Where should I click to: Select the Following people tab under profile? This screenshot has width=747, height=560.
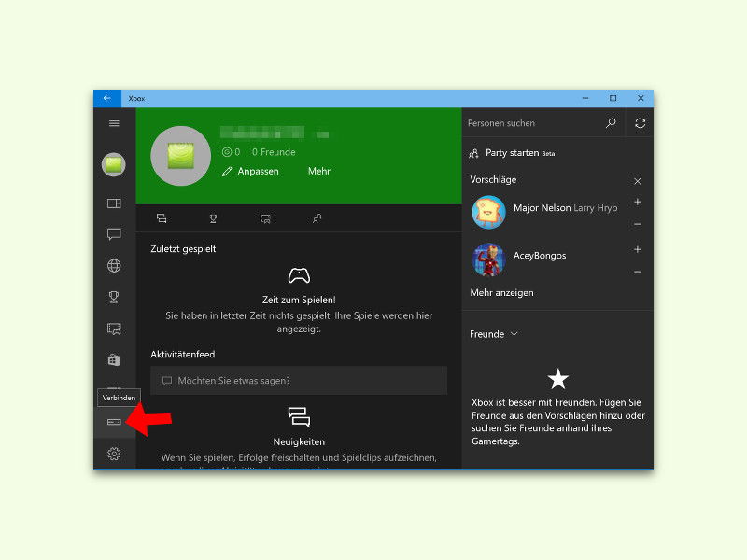click(x=317, y=218)
